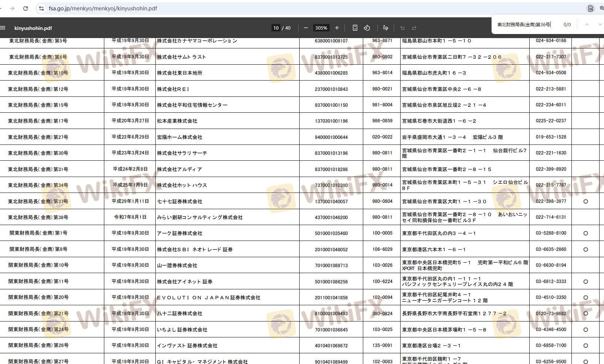Click the date 平成24年2月8日
The image size is (604, 364).
point(130,169)
